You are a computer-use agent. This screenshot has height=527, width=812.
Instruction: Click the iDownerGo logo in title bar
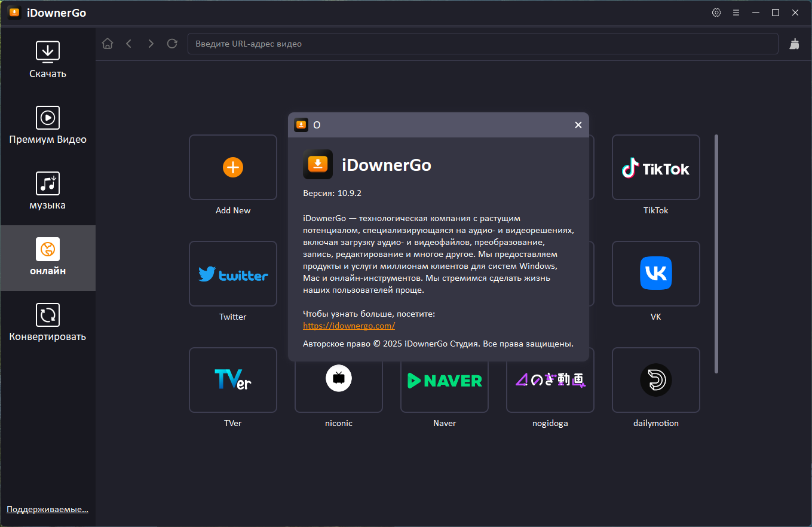[14, 13]
